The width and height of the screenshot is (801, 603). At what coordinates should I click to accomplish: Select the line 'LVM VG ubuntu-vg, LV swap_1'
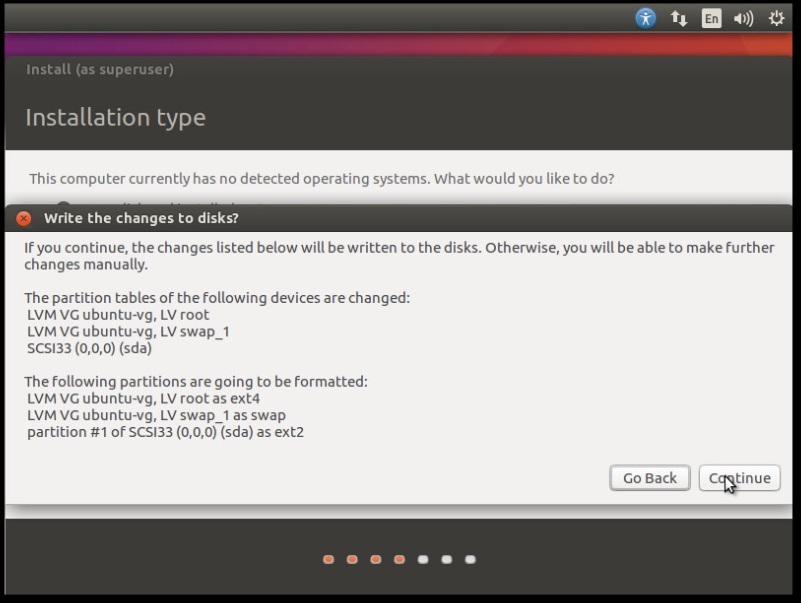pos(128,332)
